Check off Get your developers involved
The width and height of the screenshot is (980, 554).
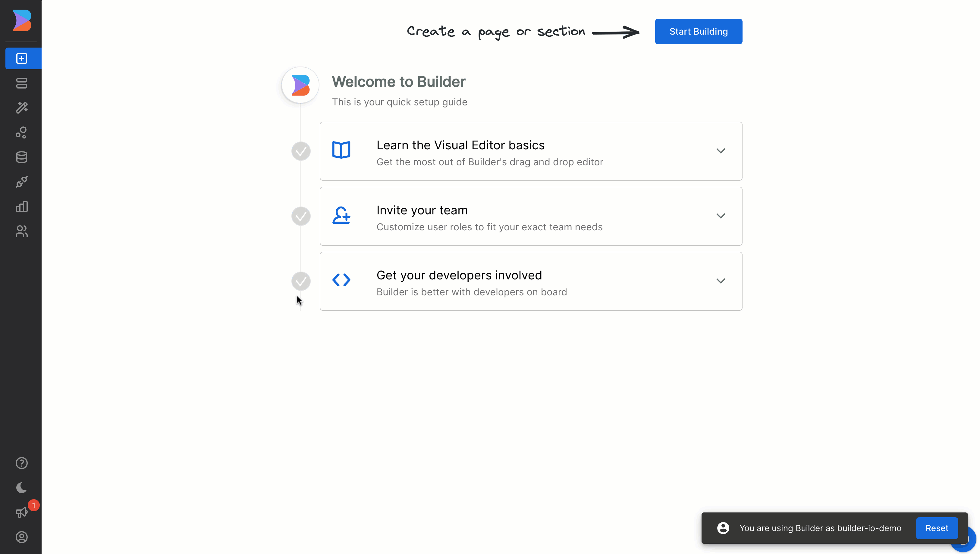[301, 282]
